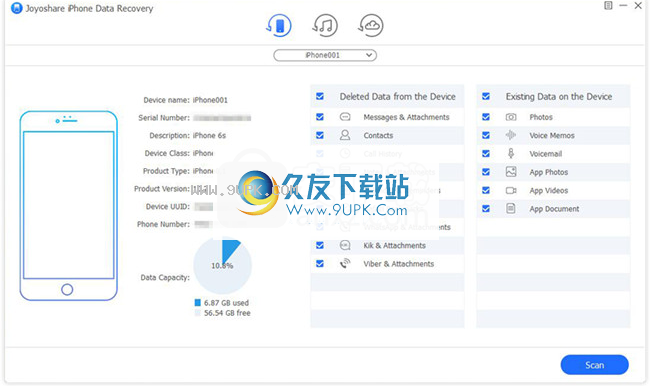Click the light free-space legend swatch
The image size is (653, 386).
pyautogui.click(x=198, y=313)
